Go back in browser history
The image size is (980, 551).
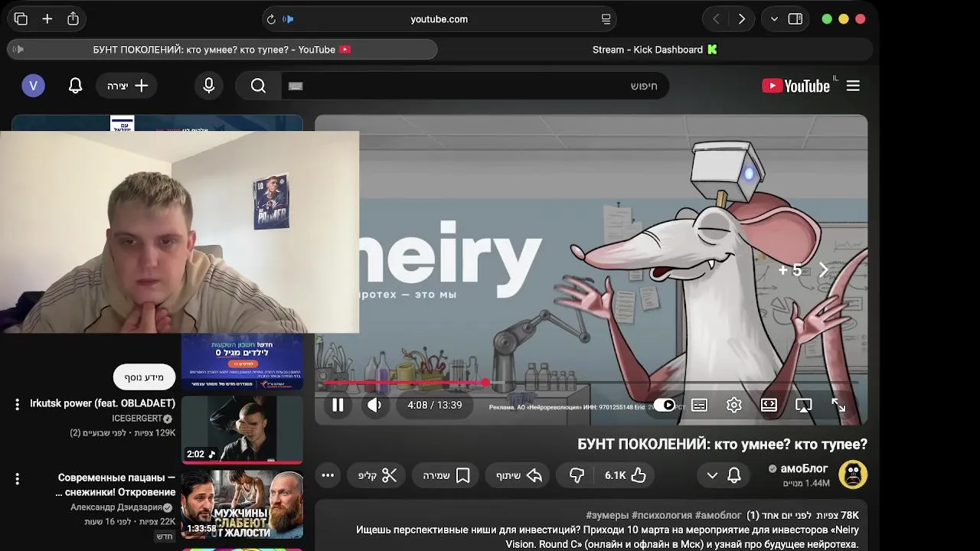(x=716, y=19)
